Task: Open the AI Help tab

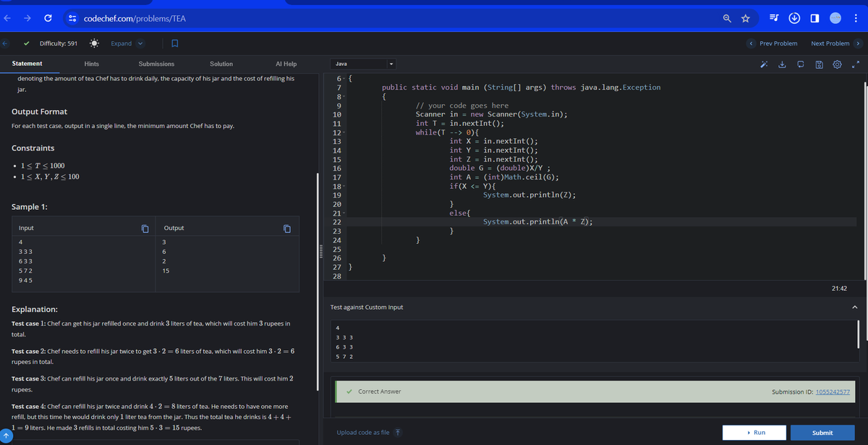Action: [286, 64]
